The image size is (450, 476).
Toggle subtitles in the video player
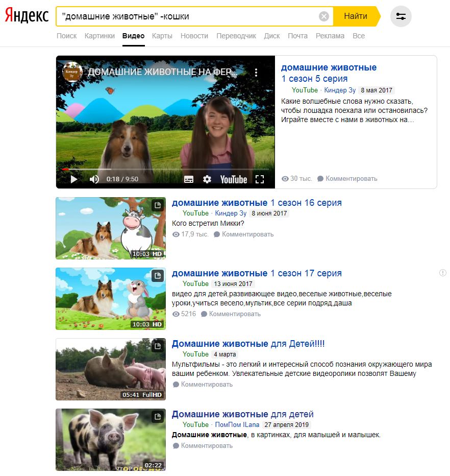click(189, 179)
